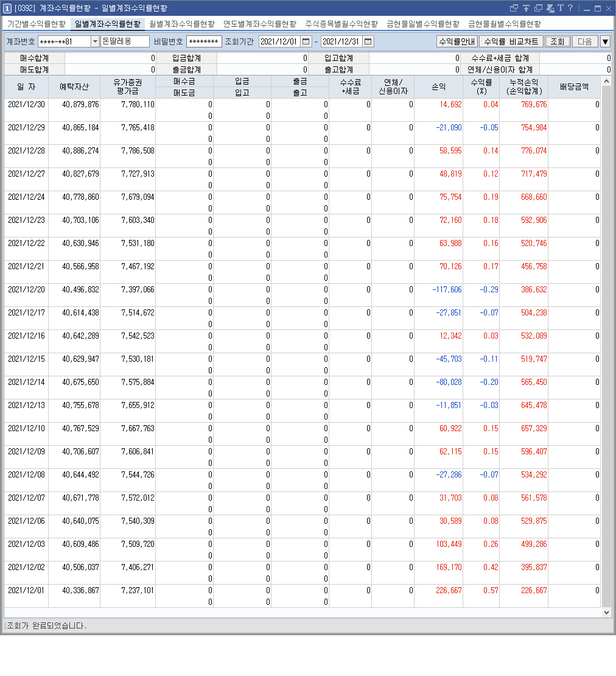Click the 매수합계 summary label

(x=35, y=58)
